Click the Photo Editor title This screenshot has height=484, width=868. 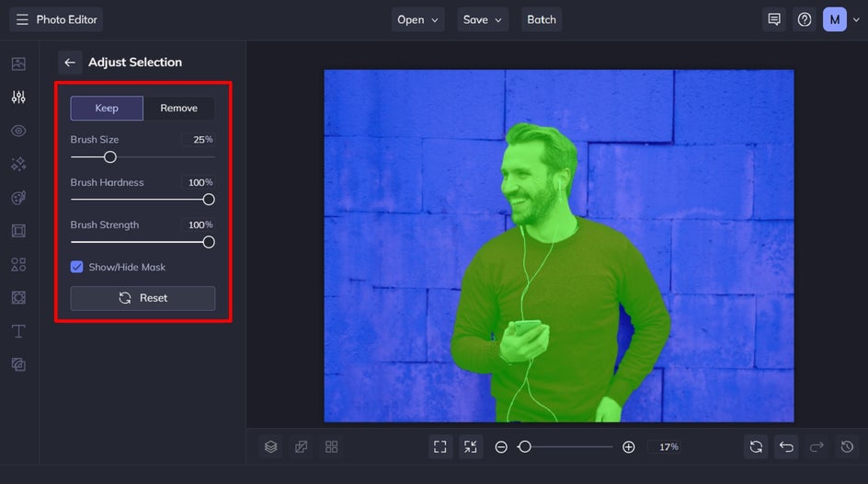(66, 20)
